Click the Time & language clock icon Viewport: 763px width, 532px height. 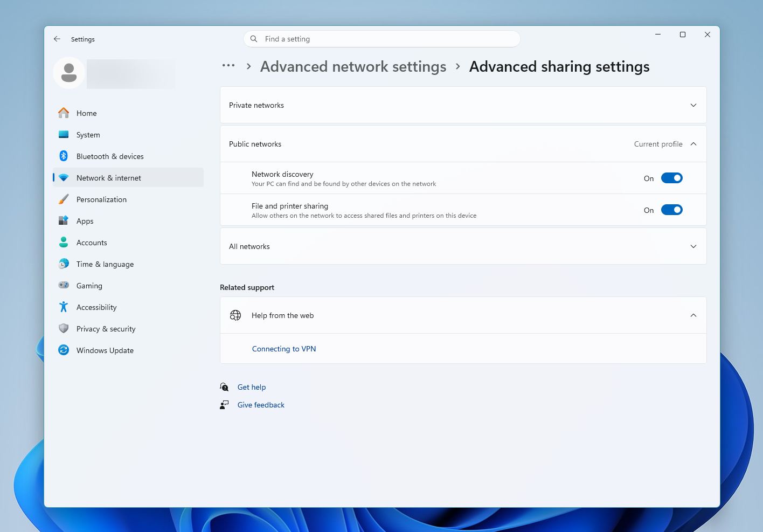click(x=64, y=264)
